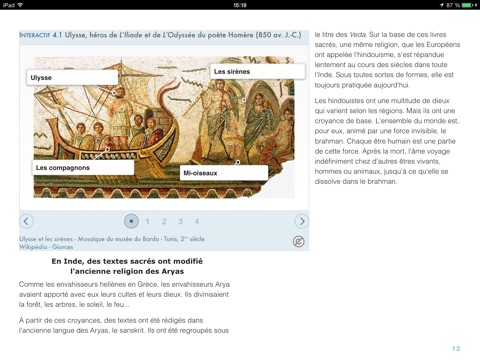
Task: Jump to interactive view 4
Action: (x=197, y=221)
